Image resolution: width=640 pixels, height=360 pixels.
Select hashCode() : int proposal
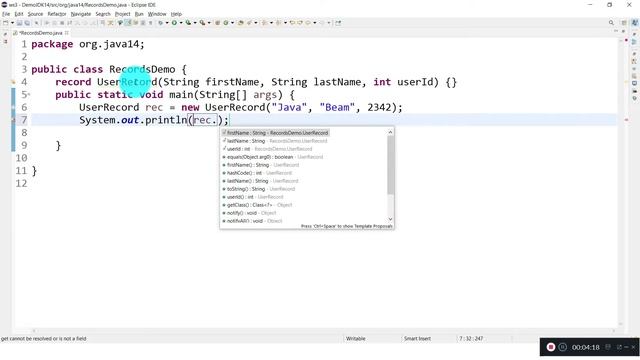point(257,173)
